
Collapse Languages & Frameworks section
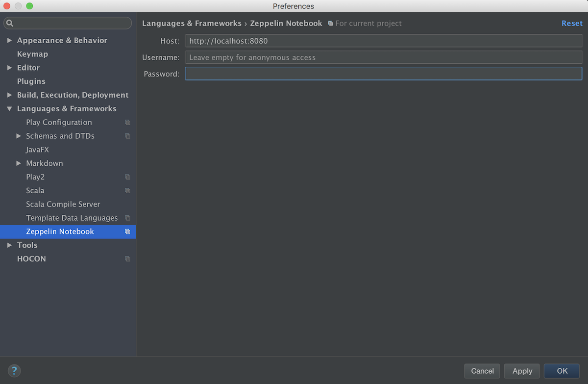click(x=9, y=109)
